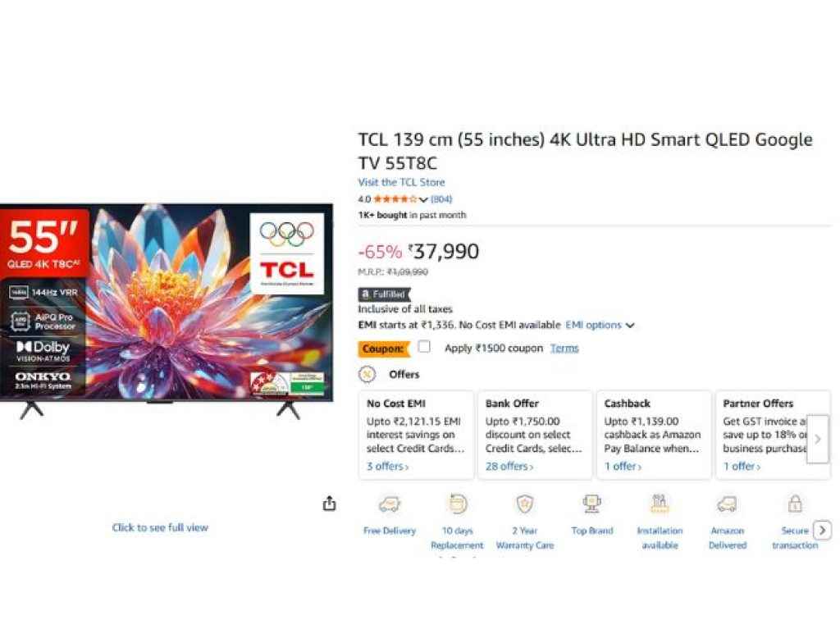Click the Top Brand trophy icon

(591, 504)
